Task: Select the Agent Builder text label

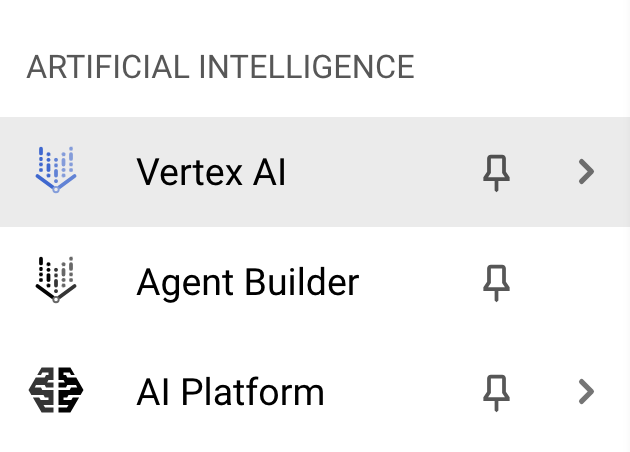Action: [x=247, y=283]
